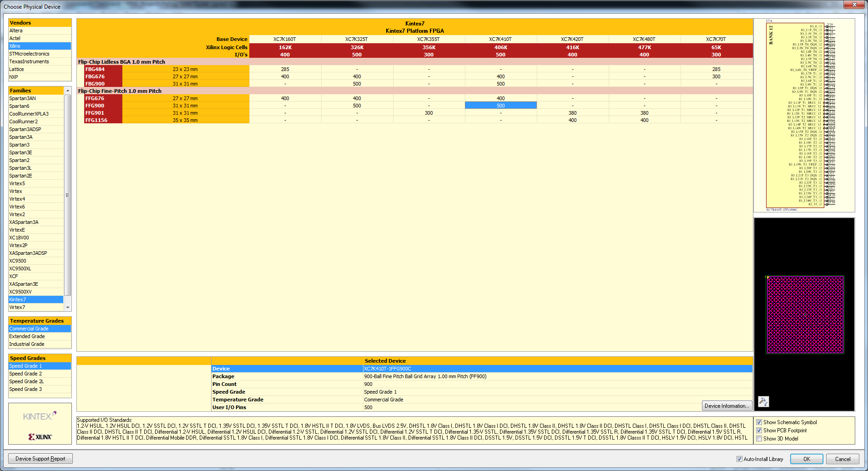Image resolution: width=868 pixels, height=471 pixels.
Task: Click XC7K325T base device header
Action: pyautogui.click(x=357, y=39)
